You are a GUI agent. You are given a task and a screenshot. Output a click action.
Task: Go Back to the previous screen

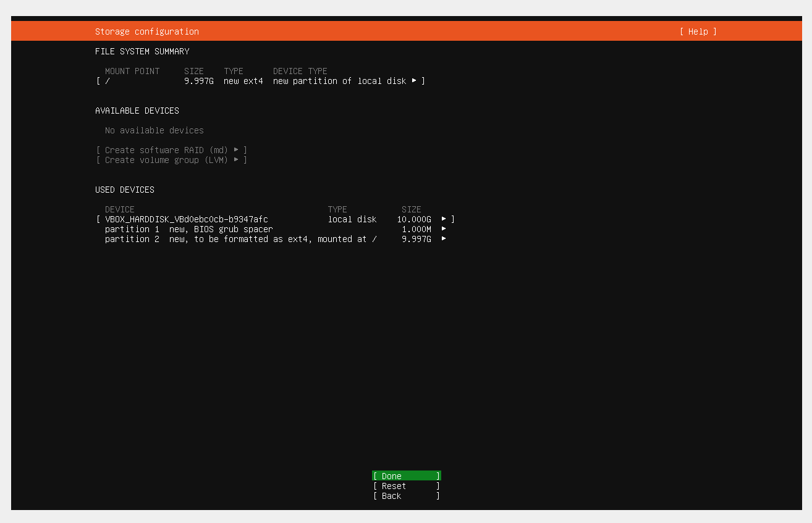point(407,496)
